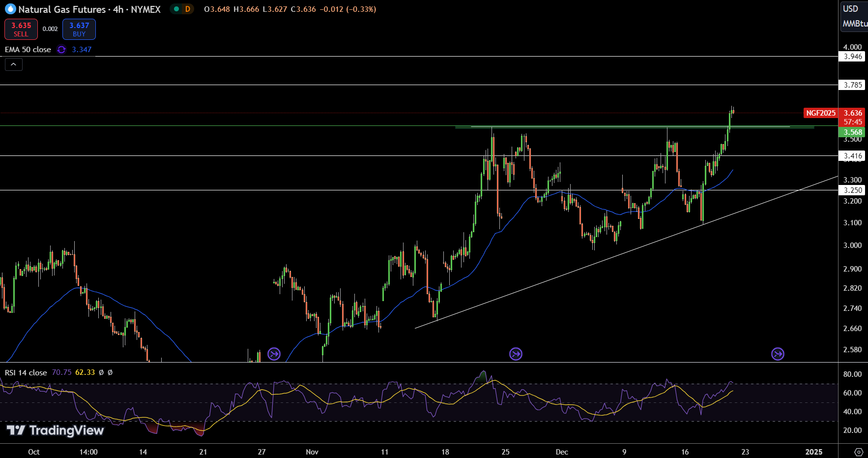Click the Natural Gas flame symbol icon
Screen dimensions: 868x458
(x=10, y=9)
